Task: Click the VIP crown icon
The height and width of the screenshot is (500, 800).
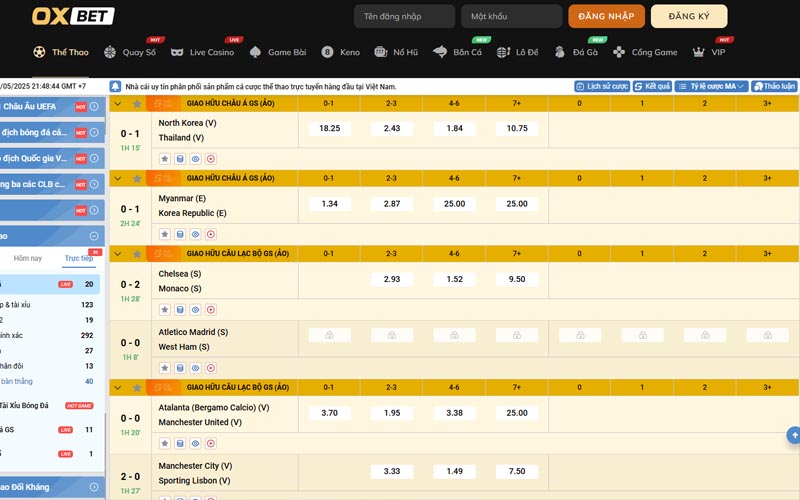Action: pyautogui.click(x=698, y=52)
